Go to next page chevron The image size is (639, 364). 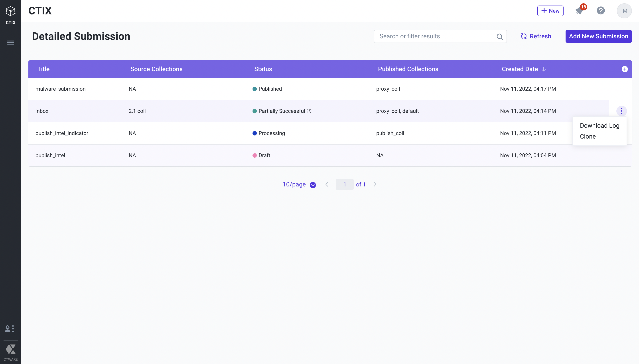(375, 184)
